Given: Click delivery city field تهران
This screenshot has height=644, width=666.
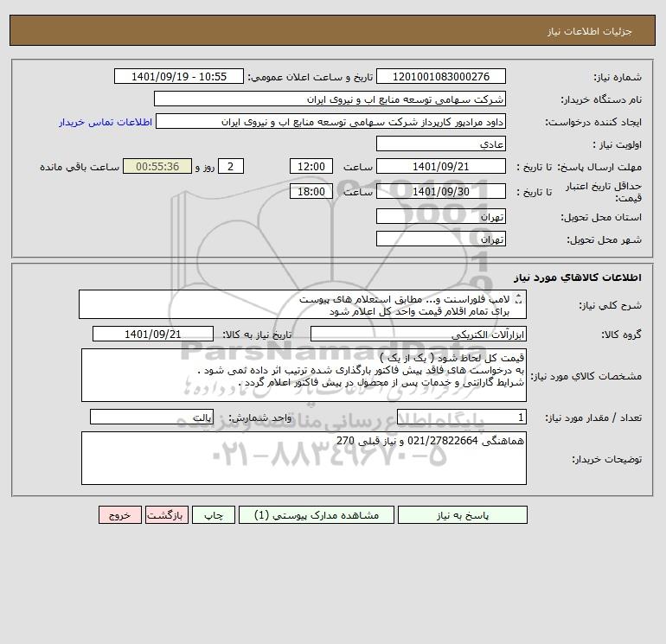Looking at the screenshot, I should (x=441, y=239).
